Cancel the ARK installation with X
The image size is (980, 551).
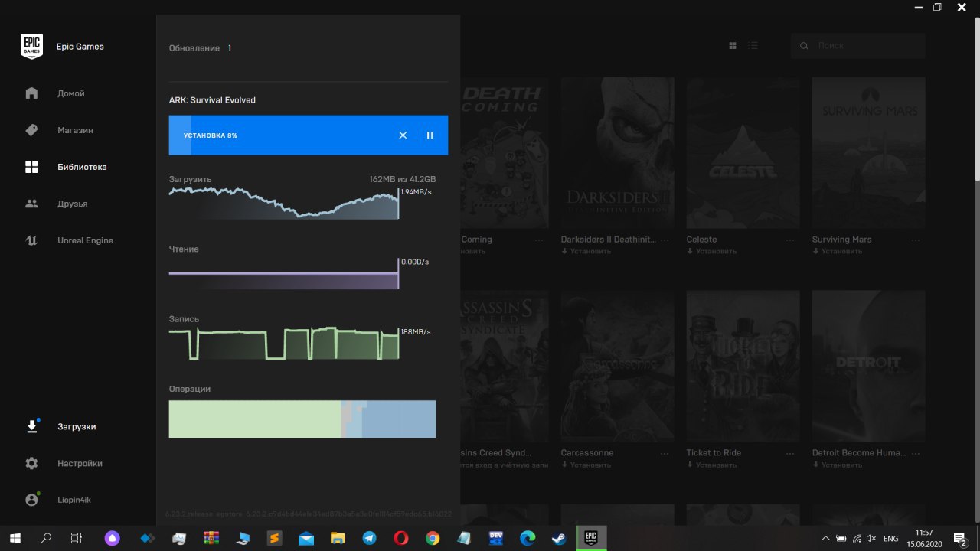[403, 135]
